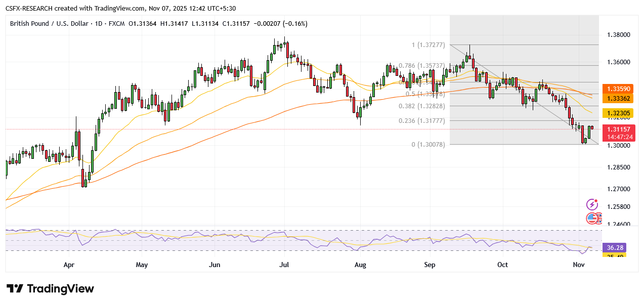Click the Apr label on time axis
644x305 pixels.
point(69,265)
